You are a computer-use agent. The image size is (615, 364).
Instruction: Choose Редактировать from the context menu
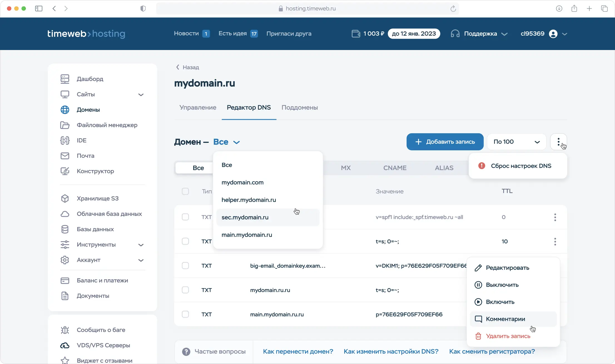point(508,268)
